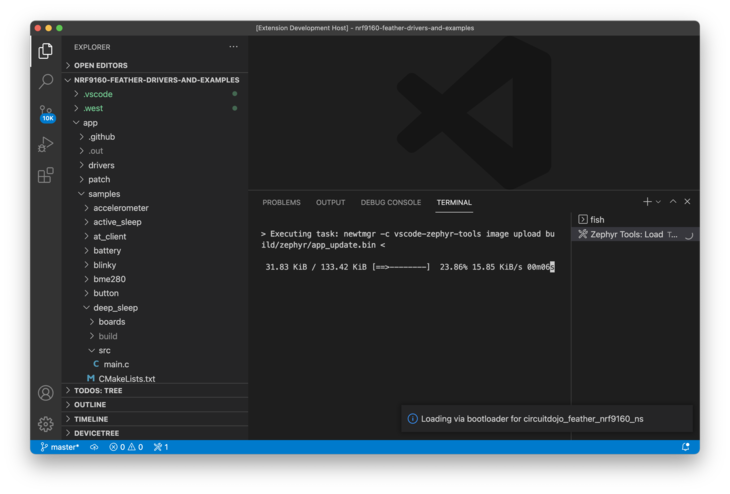Image resolution: width=730 pixels, height=494 pixels.
Task: Open the CMakeLists.txt file
Action: (155, 379)
